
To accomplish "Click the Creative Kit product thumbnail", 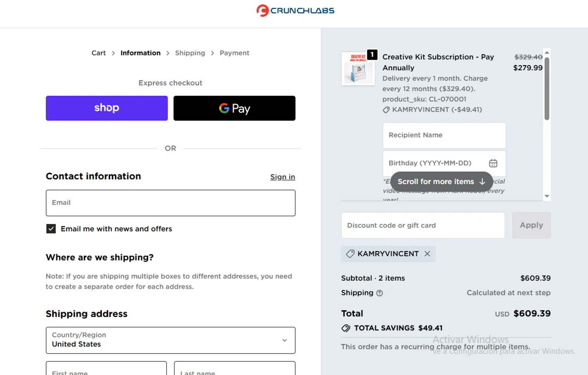I will pyautogui.click(x=358, y=69).
